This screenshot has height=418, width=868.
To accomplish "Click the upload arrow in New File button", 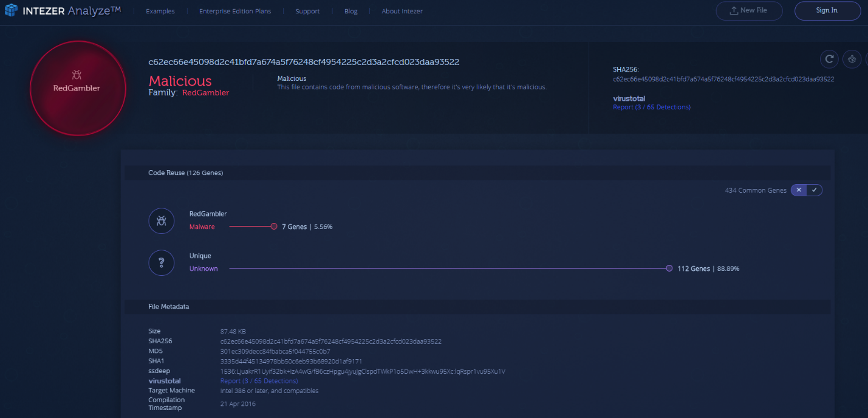I will pos(733,10).
